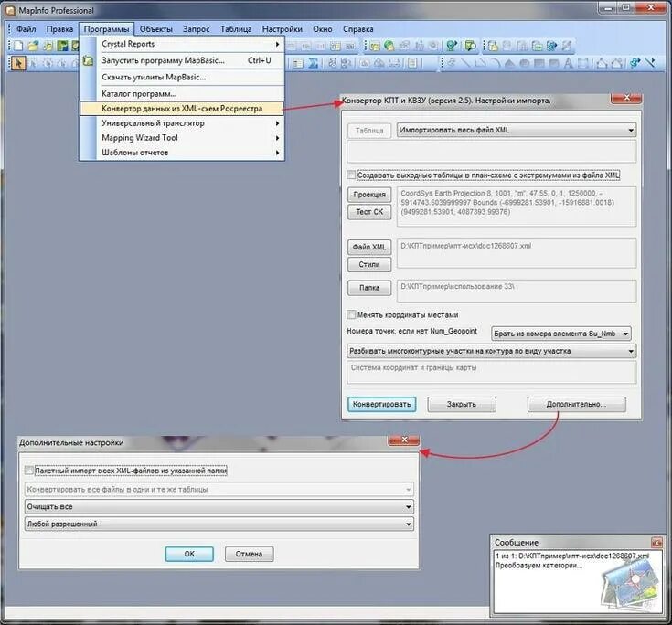Image resolution: width=672 pixels, height=625 pixels.
Task: Check Пакетный импорт всех XML-файлов option
Action: point(29,470)
